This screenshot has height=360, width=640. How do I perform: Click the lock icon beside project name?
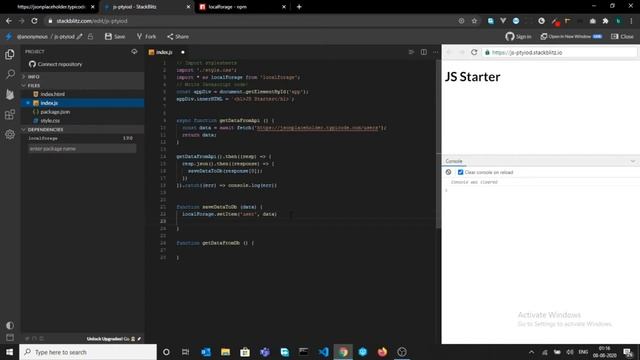[x=90, y=37]
